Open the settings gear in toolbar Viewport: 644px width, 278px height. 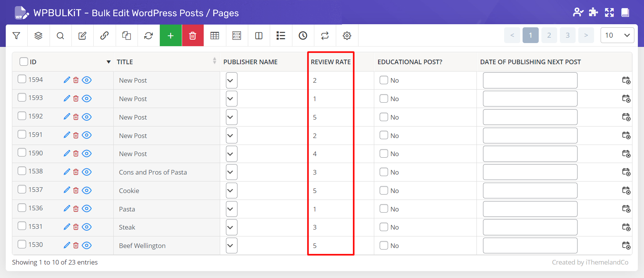tap(347, 36)
